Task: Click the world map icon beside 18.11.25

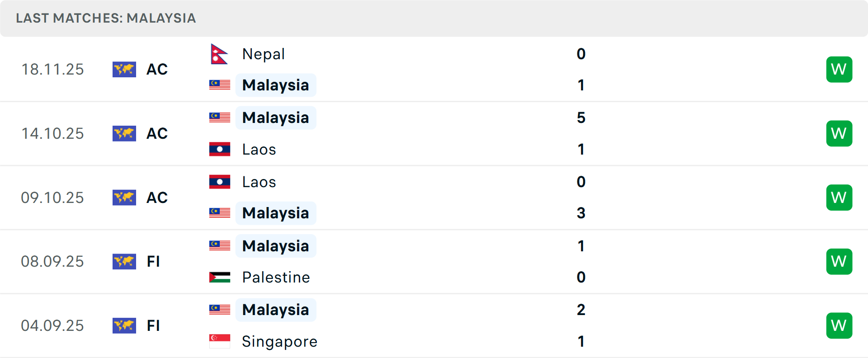Action: pos(124,69)
